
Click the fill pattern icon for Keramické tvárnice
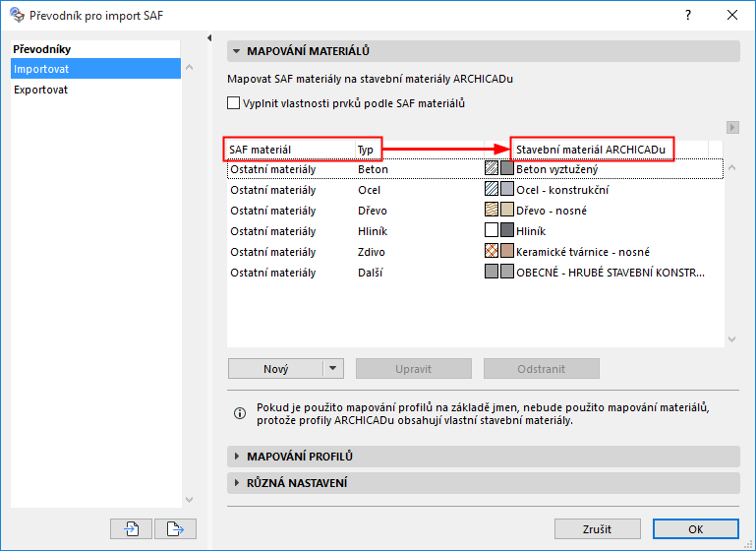(492, 251)
